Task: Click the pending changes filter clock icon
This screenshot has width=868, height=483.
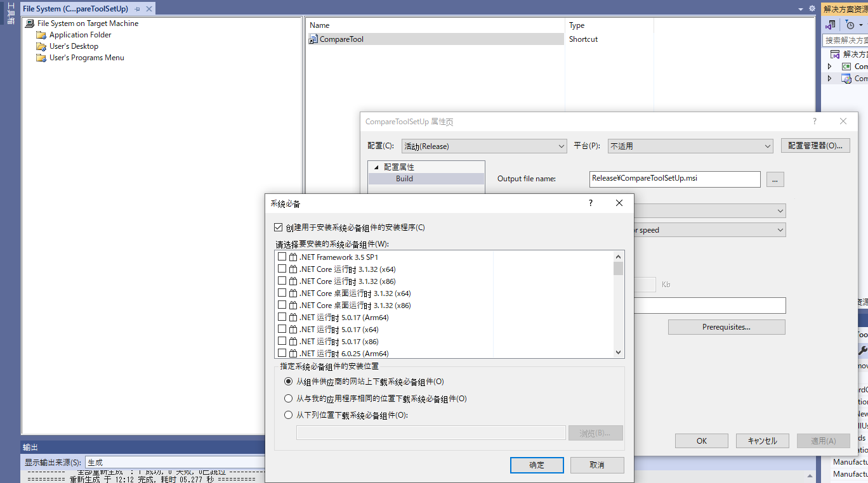Action: pyautogui.click(x=850, y=25)
